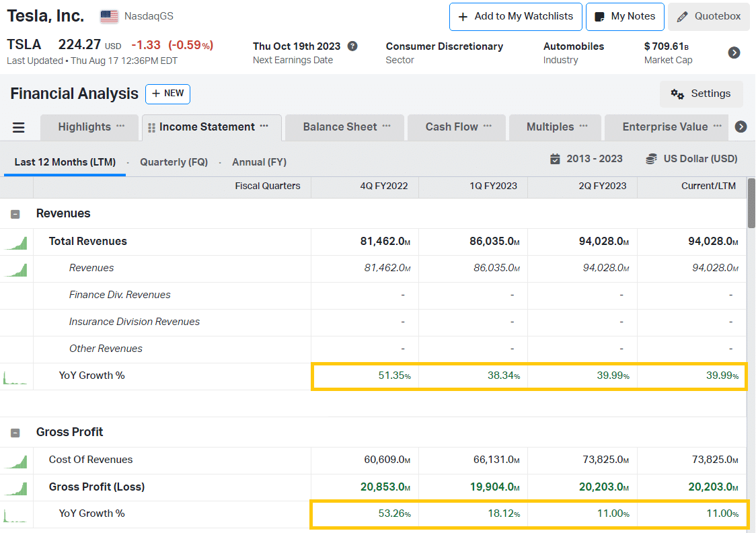Click Add to My Watchlists button
The width and height of the screenshot is (756, 533).
click(516, 17)
